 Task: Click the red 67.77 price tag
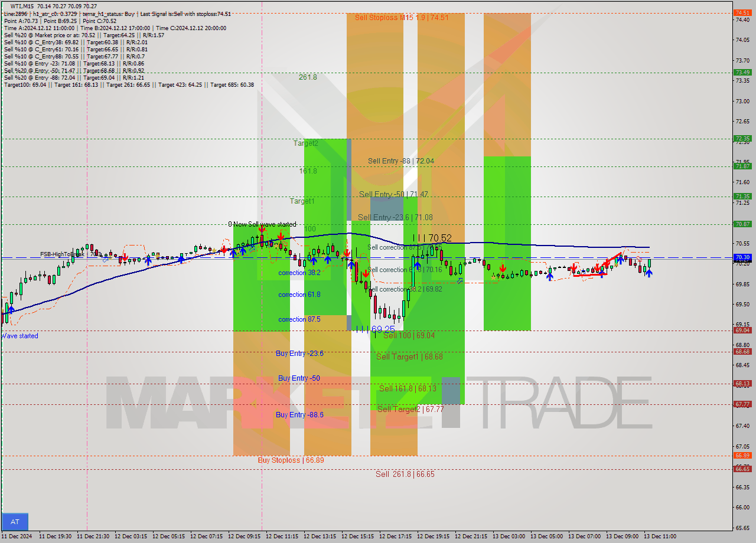[x=742, y=404]
